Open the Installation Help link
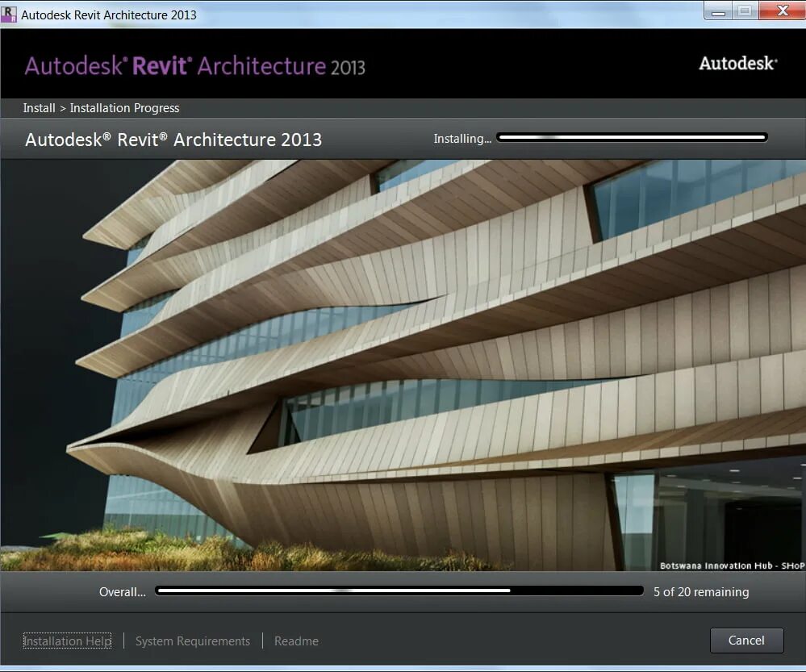The image size is (806, 672). [67, 641]
